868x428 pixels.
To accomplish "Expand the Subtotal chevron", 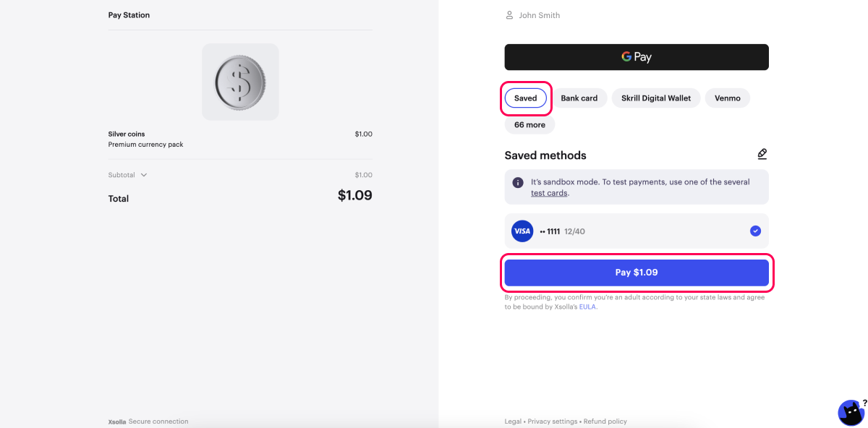I will click(x=144, y=175).
